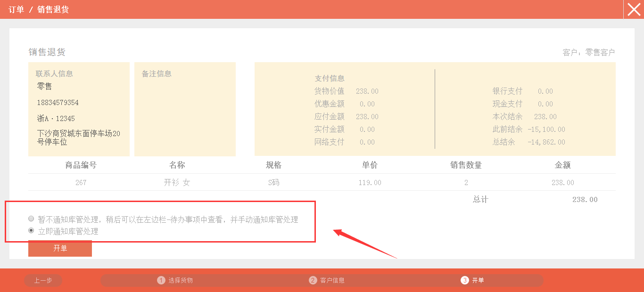This screenshot has height=292, width=644.
Task: Go back with the '上一步' button
Action: [43, 280]
